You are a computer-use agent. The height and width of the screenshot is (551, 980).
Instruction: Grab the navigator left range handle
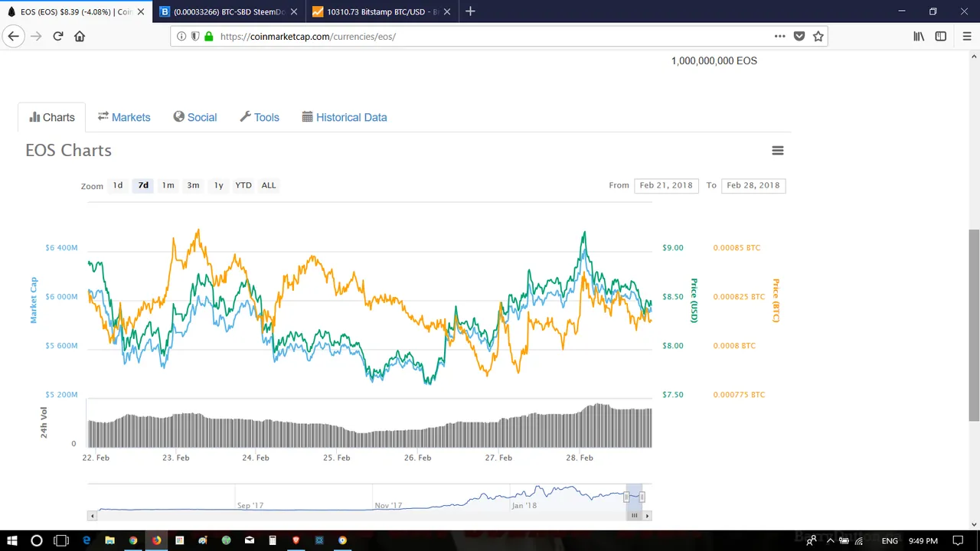click(626, 497)
